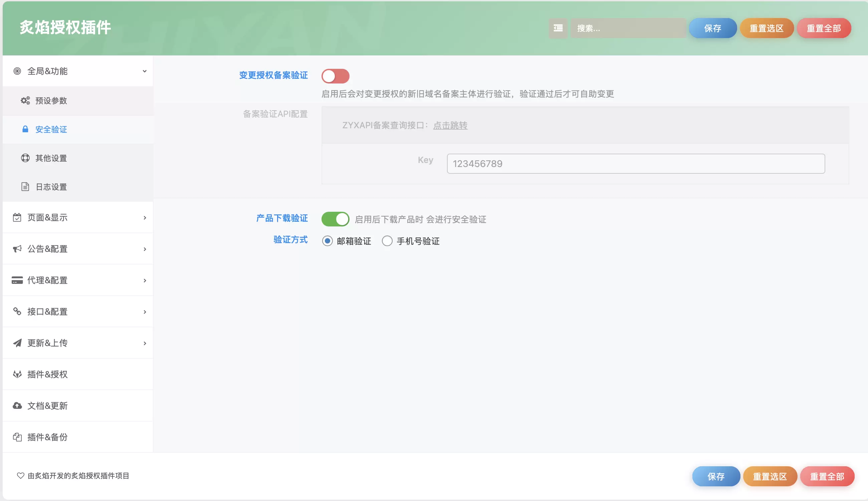The width and height of the screenshot is (868, 501).
Task: Click the document icon for 日志设置
Action: tap(25, 186)
